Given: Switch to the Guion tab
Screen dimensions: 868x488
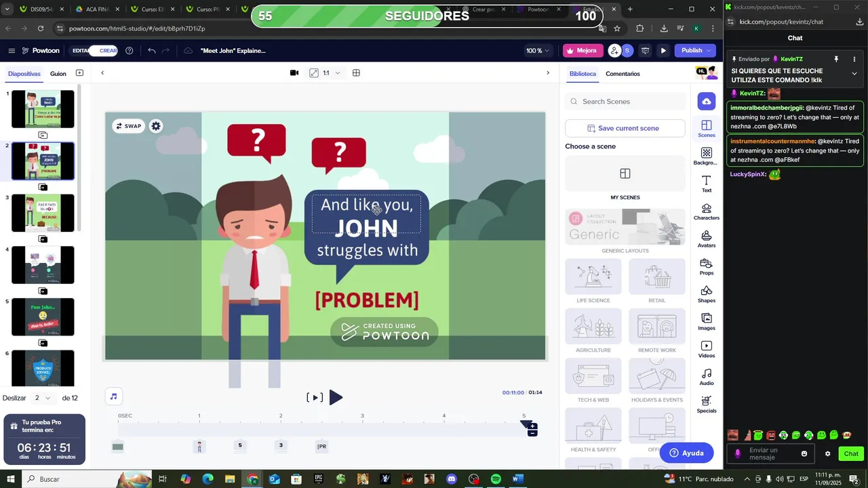Looking at the screenshot, I should tap(58, 74).
